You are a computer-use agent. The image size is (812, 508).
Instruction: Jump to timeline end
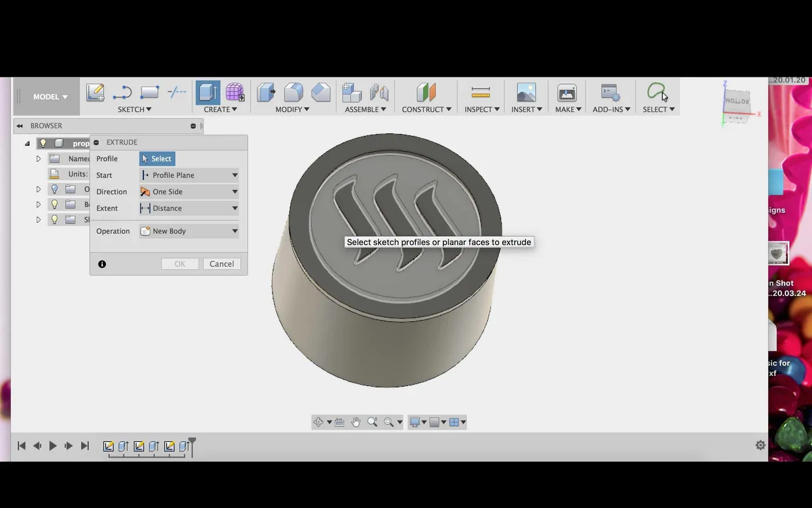click(x=85, y=446)
